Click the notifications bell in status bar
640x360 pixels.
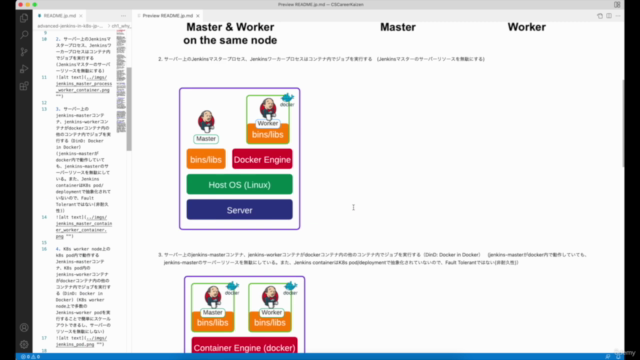(618, 357)
